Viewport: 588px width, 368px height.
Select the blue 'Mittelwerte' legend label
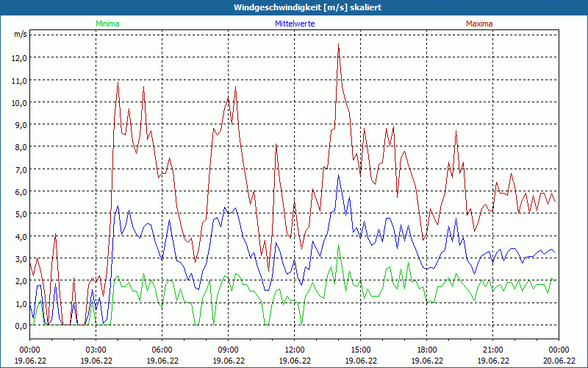pos(295,24)
